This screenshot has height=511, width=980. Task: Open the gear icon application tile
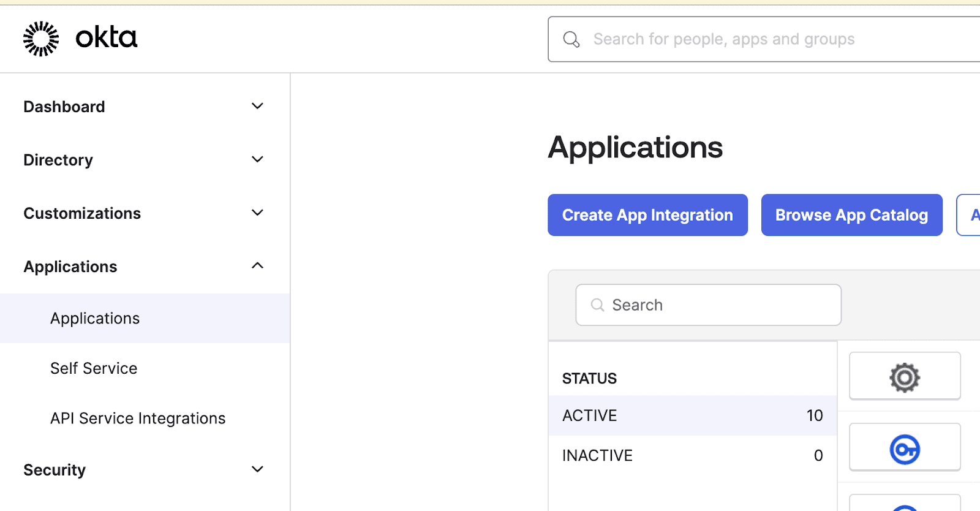[x=904, y=376]
